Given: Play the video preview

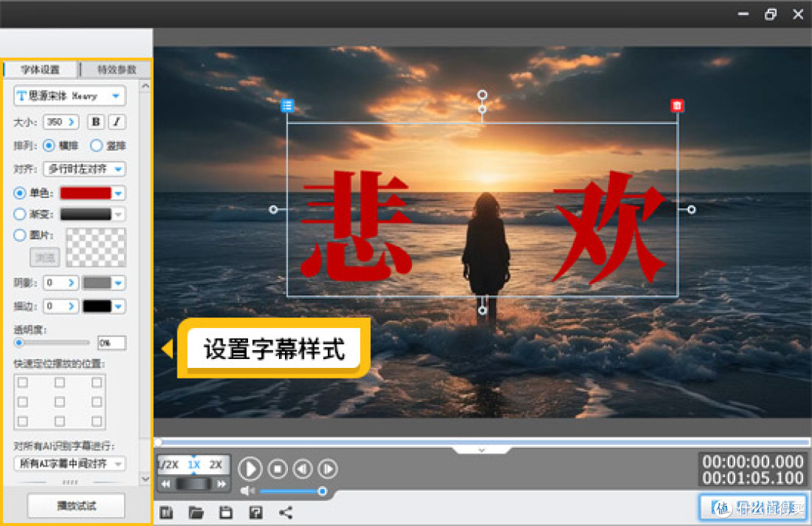Looking at the screenshot, I should (x=250, y=469).
